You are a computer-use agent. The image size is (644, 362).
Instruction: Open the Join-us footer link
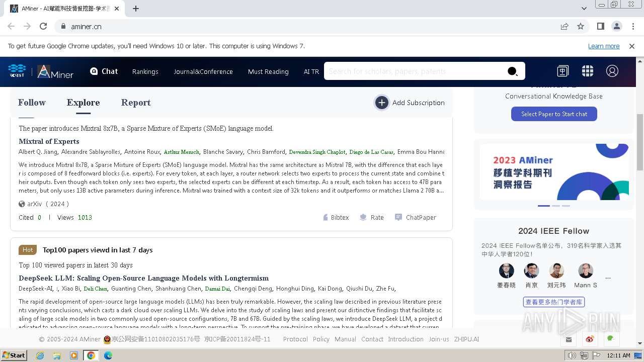(x=439, y=339)
